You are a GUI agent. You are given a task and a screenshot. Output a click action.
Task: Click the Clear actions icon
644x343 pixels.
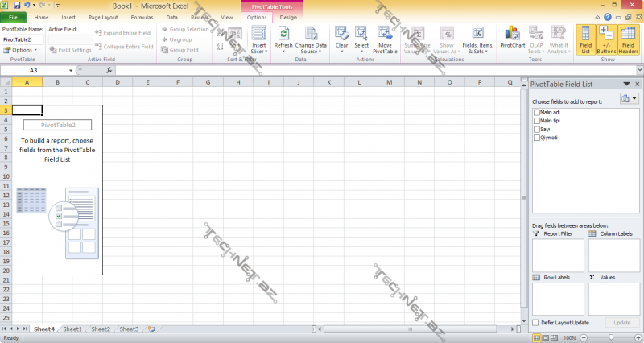(x=341, y=34)
